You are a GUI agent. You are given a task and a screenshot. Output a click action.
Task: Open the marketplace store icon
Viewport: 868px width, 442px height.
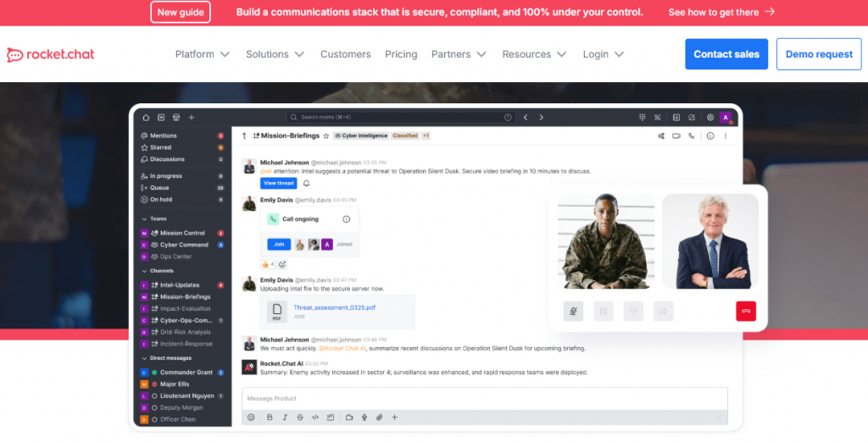[x=176, y=118]
